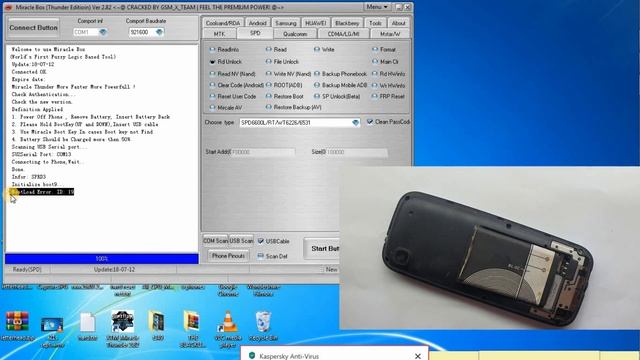Viewport: 640px width, 360px height.
Task: Click the USB Scan button
Action: click(x=241, y=241)
